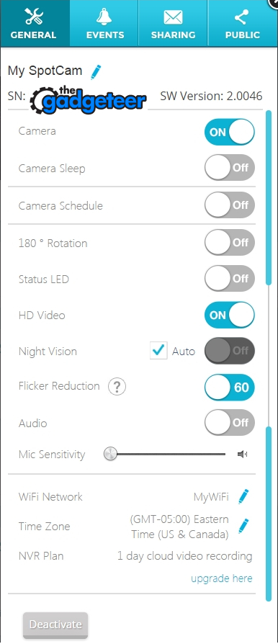Image resolution: width=278 pixels, height=644 pixels.
Task: Click the speaker icon beside Mic Sensitivity
Action: 242,454
